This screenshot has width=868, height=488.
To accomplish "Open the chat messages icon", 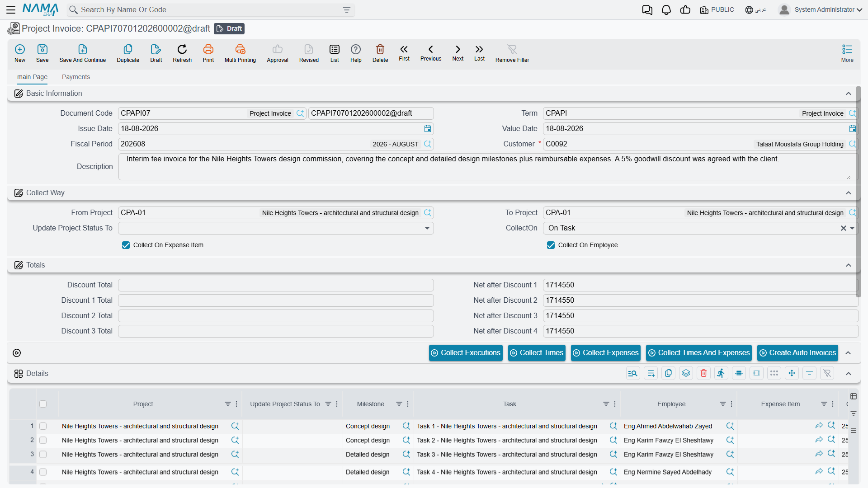I will [647, 9].
